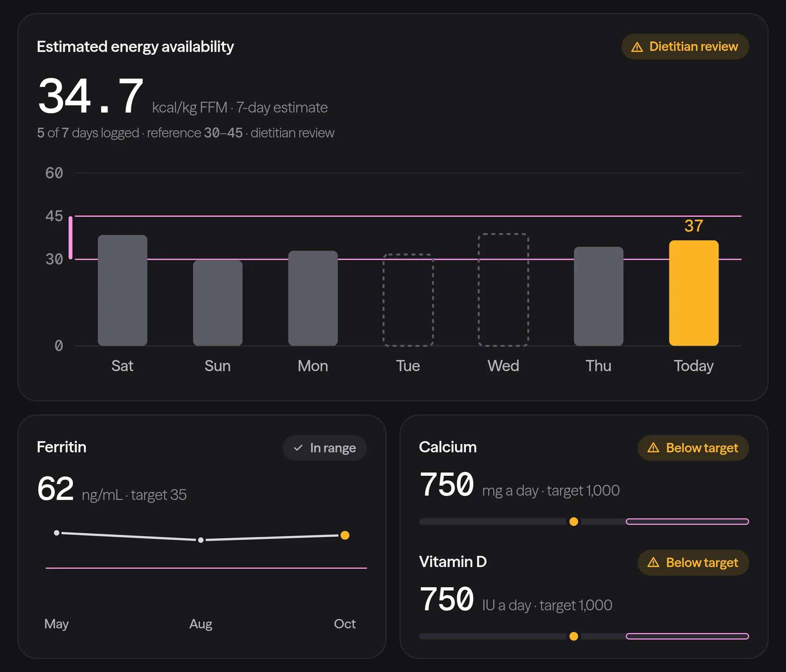Click the Ferritin card heading
Viewport: 786px width, 672px height.
tap(61, 447)
